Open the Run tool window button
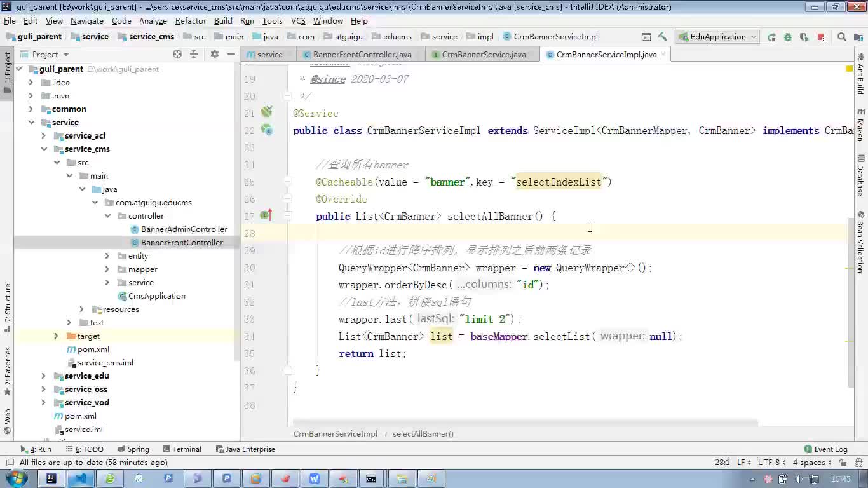This screenshot has height=488, width=868. tap(36, 449)
